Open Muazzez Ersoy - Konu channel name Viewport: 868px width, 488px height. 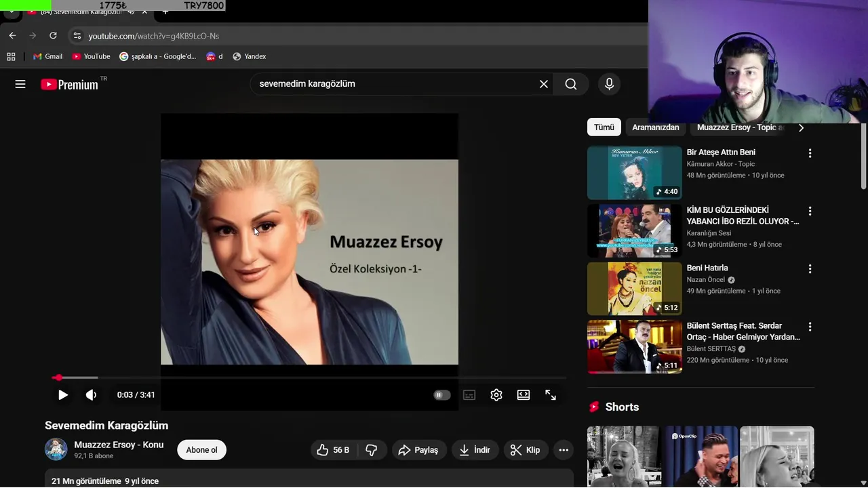tap(119, 445)
